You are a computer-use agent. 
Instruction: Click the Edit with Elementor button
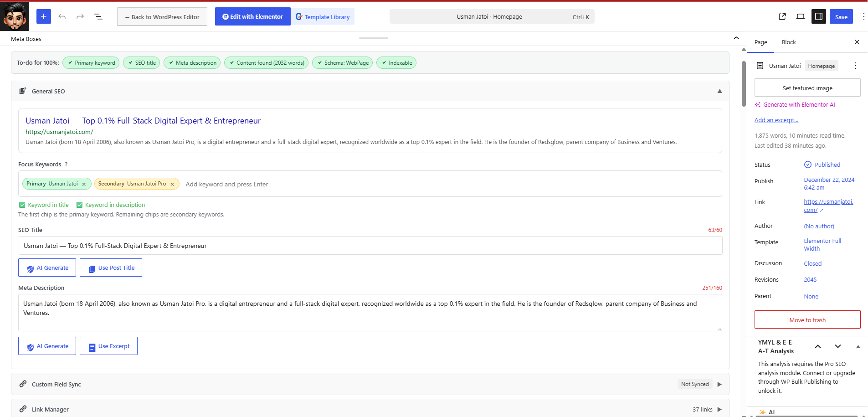(252, 16)
